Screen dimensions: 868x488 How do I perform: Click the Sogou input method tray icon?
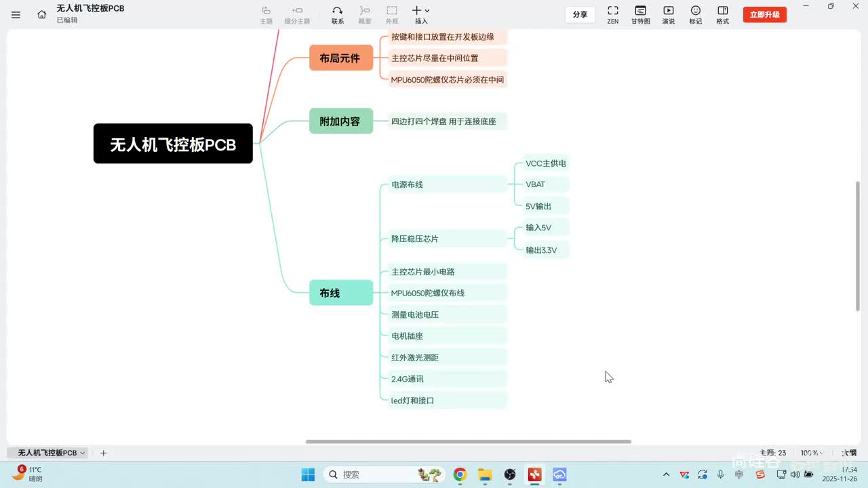click(x=760, y=474)
